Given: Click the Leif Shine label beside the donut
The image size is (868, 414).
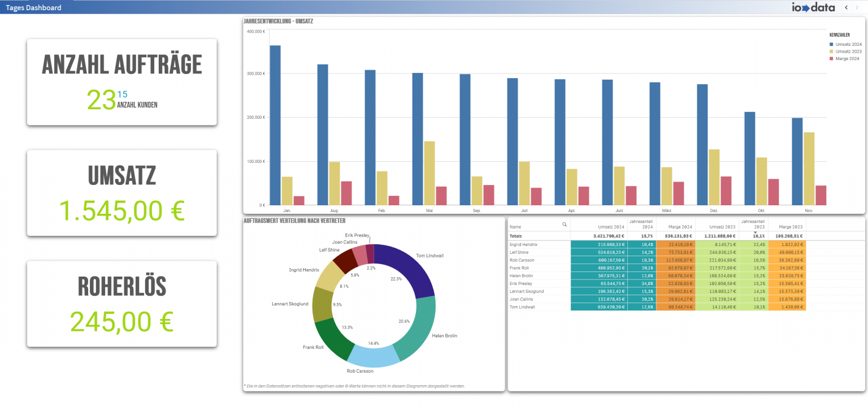Looking at the screenshot, I should pos(329,249).
